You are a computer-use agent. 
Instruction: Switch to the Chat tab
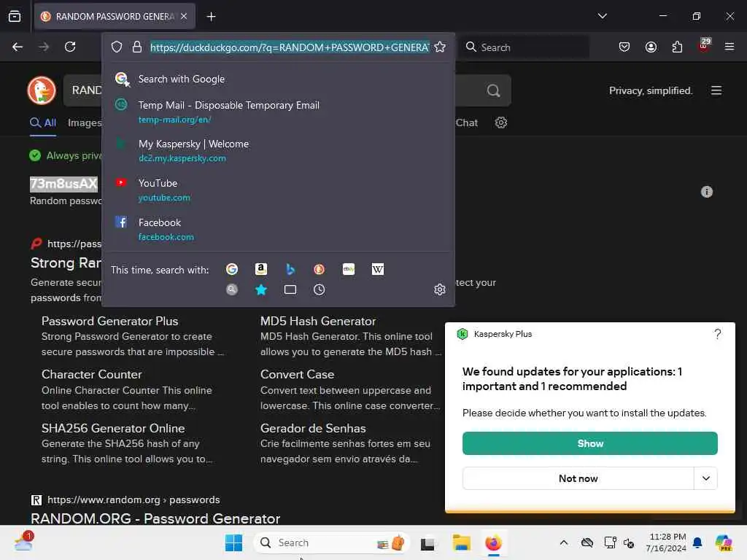pos(466,122)
